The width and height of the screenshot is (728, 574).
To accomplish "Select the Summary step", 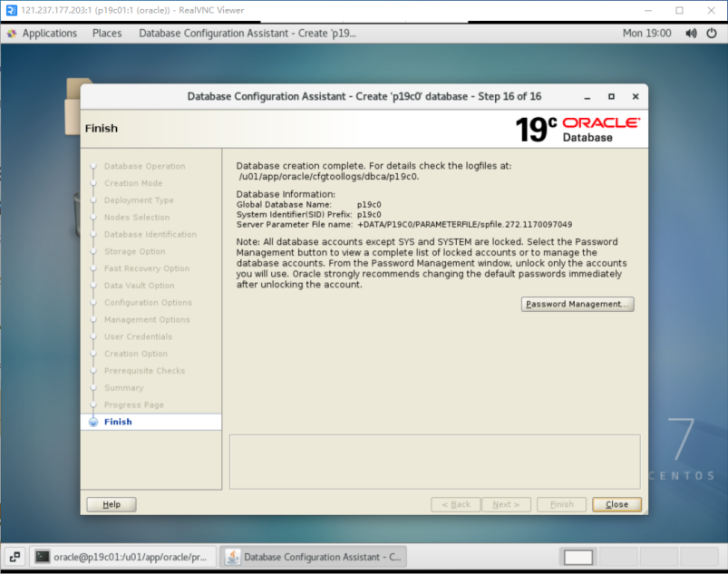I will [x=124, y=388].
